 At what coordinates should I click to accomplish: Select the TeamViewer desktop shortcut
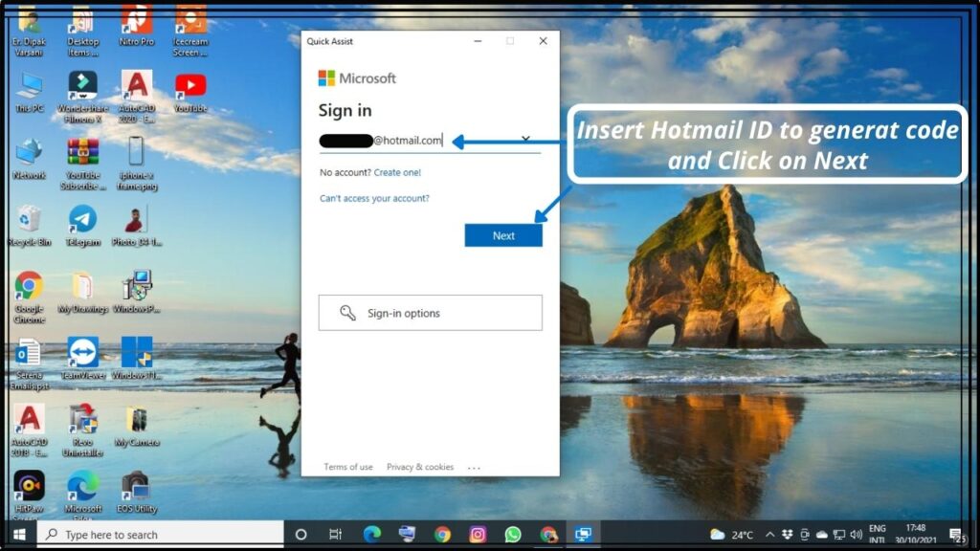point(82,353)
